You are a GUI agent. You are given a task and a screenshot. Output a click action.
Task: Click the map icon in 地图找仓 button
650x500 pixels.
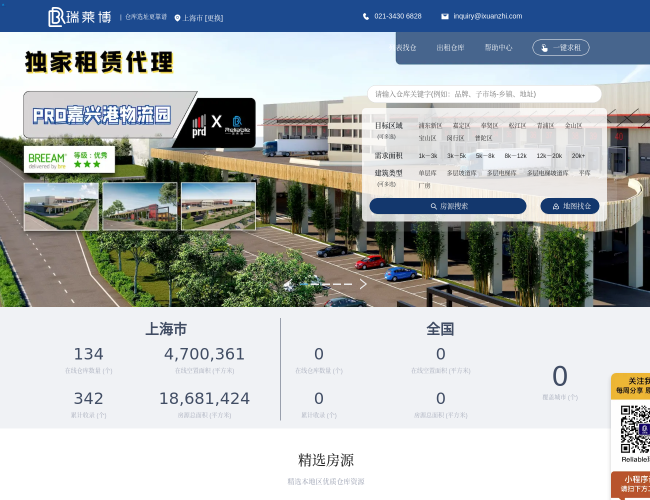pyautogui.click(x=556, y=206)
